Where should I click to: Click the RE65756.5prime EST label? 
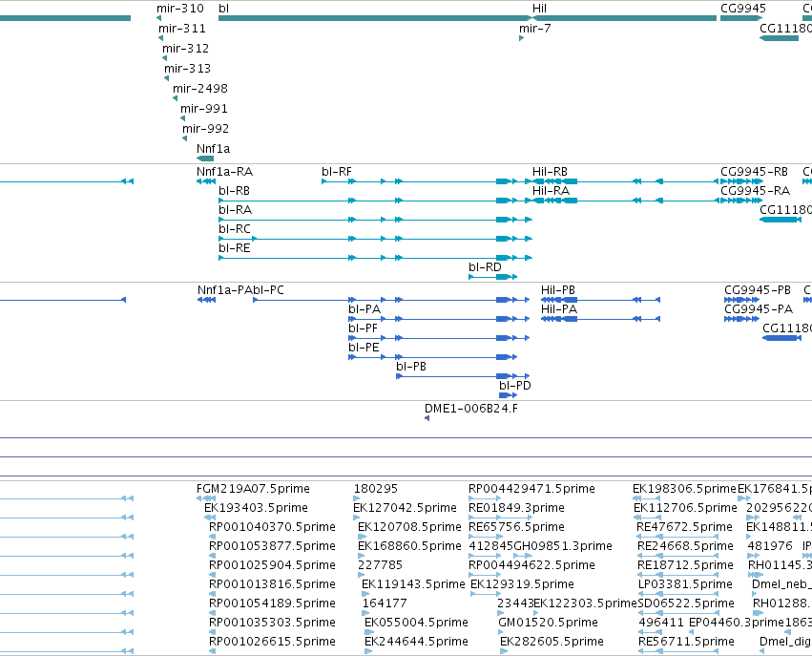coord(516,527)
